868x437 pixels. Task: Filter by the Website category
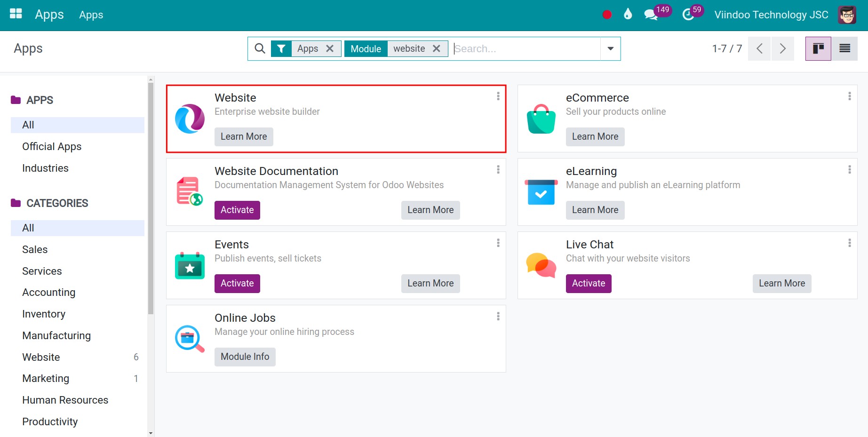click(x=78, y=358)
